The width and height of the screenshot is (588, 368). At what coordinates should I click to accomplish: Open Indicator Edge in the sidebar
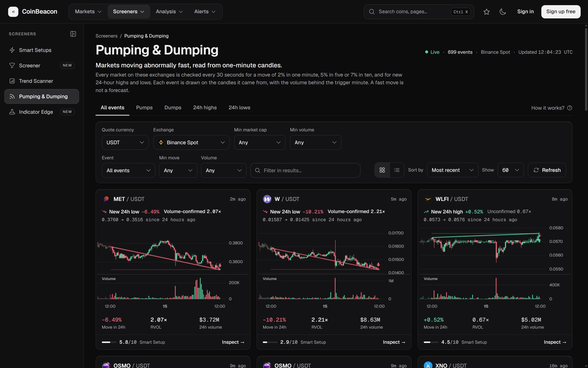click(x=42, y=112)
